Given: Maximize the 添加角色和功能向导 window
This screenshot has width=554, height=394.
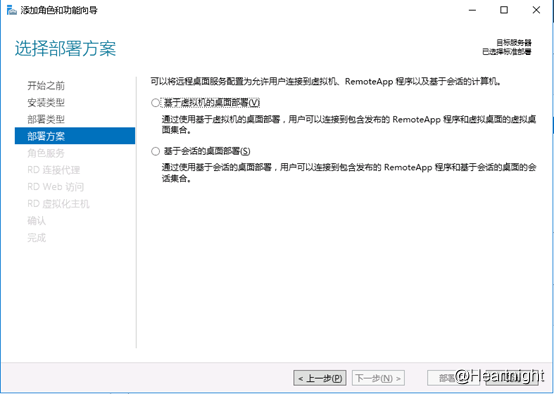Looking at the screenshot, I should click(x=504, y=10).
